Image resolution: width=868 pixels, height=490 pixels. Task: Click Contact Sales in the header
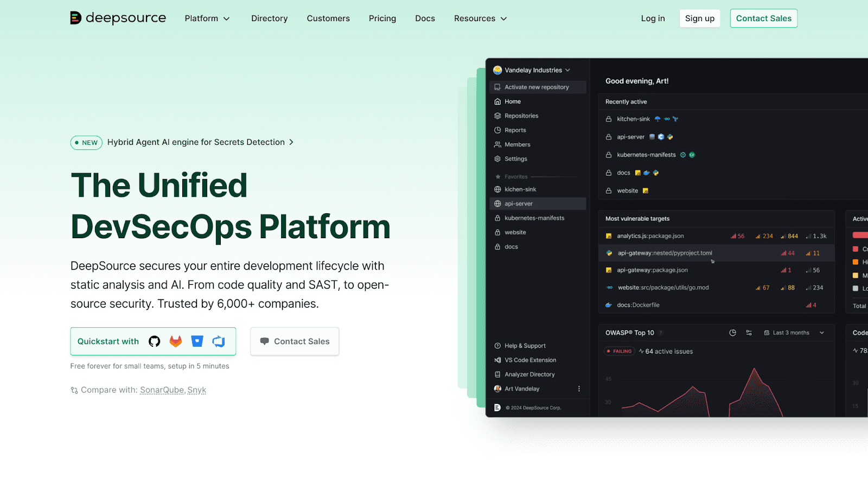click(x=764, y=18)
